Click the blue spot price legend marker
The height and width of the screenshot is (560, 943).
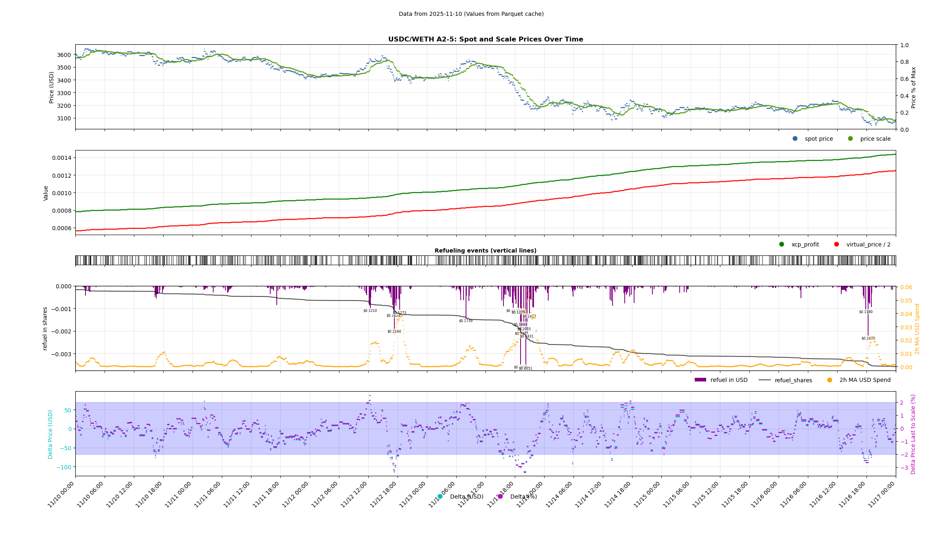pos(795,139)
